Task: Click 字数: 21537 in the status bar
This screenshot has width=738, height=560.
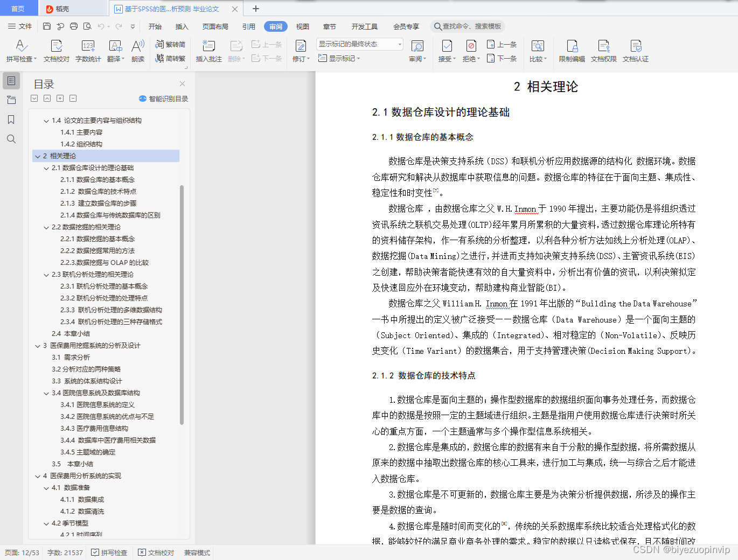Action: [x=65, y=552]
